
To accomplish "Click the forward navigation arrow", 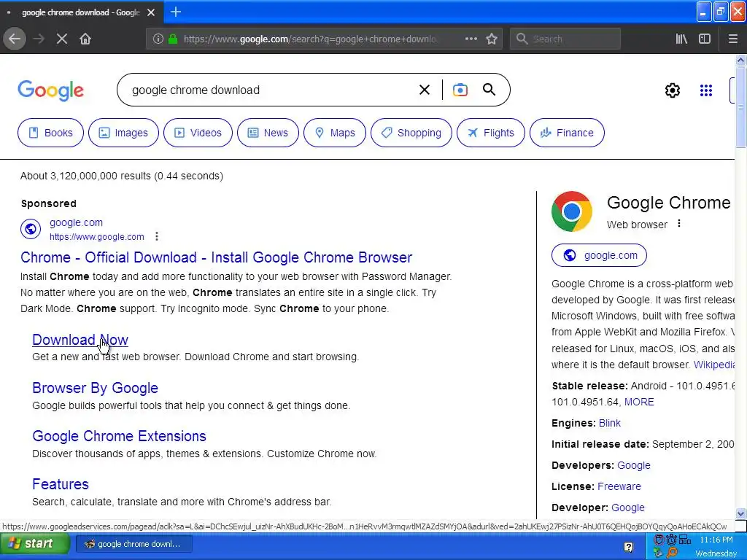I will click(x=39, y=39).
